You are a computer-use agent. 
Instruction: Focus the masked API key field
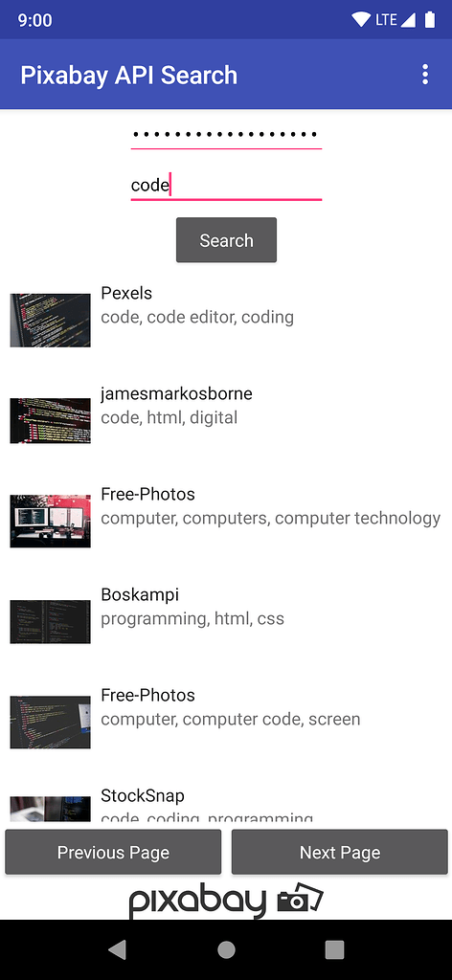(x=226, y=134)
